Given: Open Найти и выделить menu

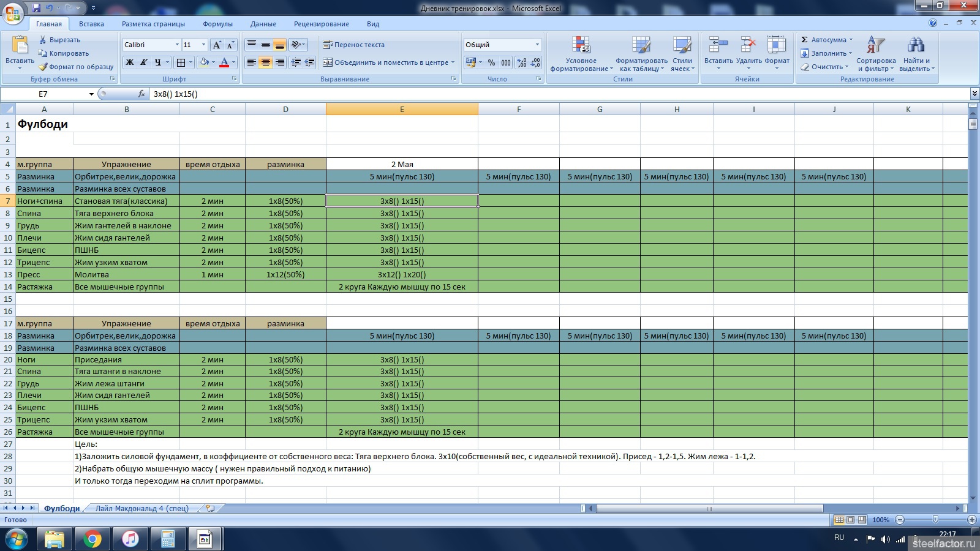Looking at the screenshot, I should 916,54.
